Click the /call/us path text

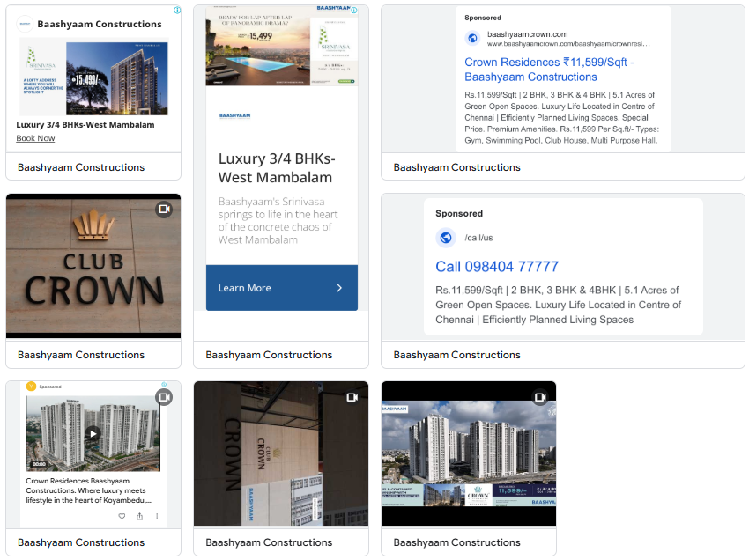tap(478, 238)
